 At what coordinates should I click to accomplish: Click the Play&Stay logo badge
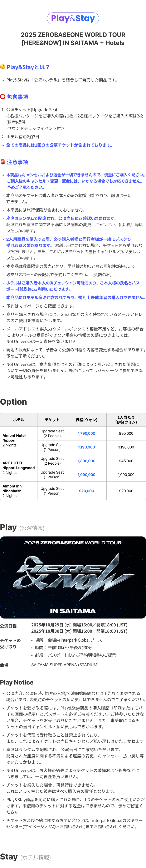pyautogui.click(x=73, y=19)
